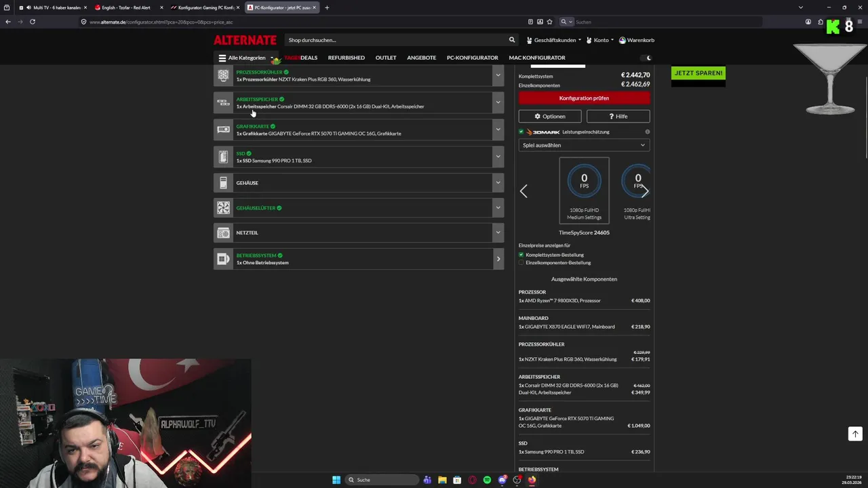Image resolution: width=868 pixels, height=488 pixels.
Task: Click the Grafikkarte GPU icon
Action: point(223,129)
